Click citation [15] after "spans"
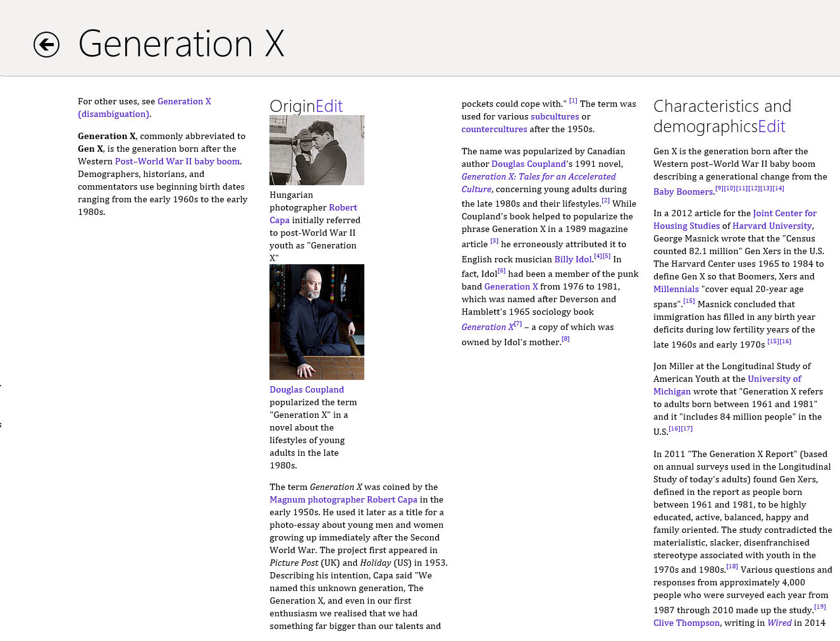Image resolution: width=840 pixels, height=641 pixels. [x=689, y=301]
